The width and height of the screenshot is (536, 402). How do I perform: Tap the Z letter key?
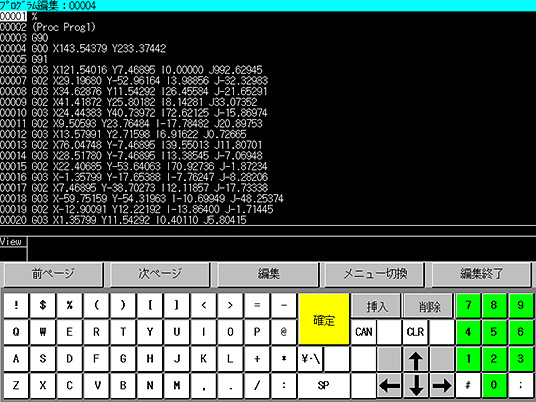click(16, 386)
